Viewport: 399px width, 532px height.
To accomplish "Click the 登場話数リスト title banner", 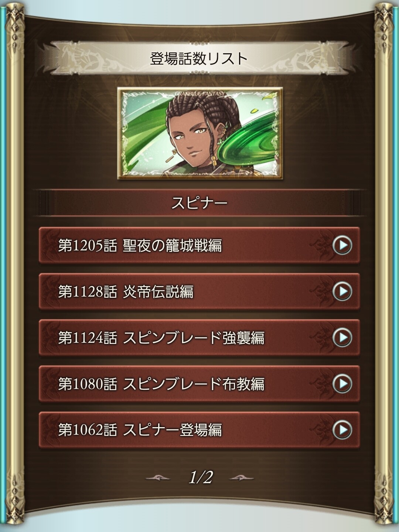I will (x=199, y=58).
